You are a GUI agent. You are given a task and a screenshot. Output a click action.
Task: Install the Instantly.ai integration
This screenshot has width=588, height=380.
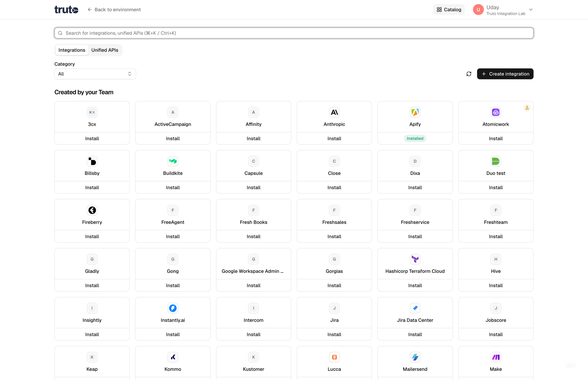[x=173, y=334]
